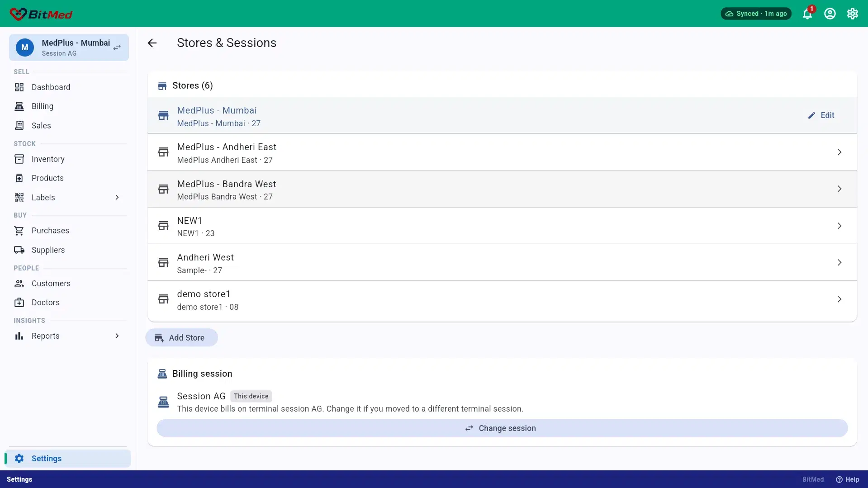868x488 pixels.
Task: Click the pencil icon beside Edit
Action: tap(812, 116)
